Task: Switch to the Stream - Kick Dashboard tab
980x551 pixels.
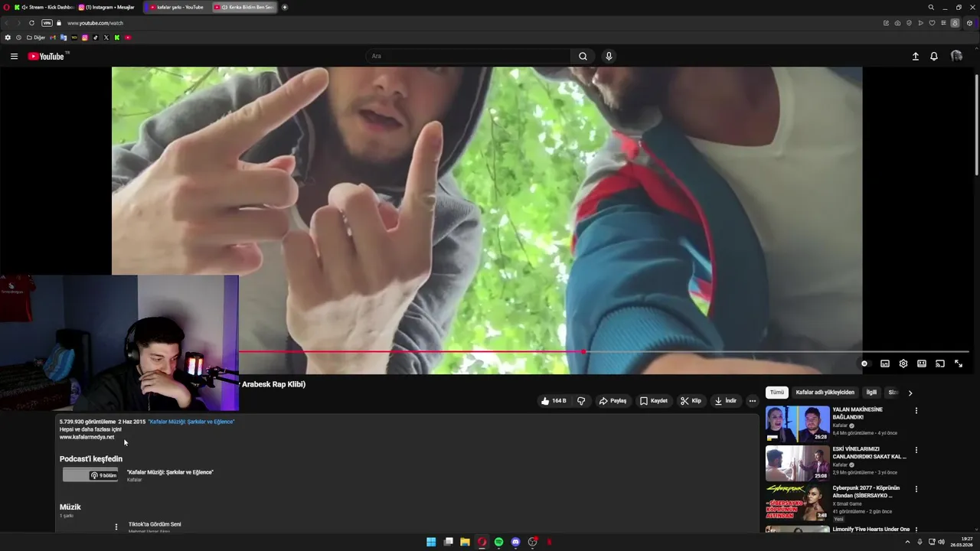Action: pyautogui.click(x=46, y=7)
